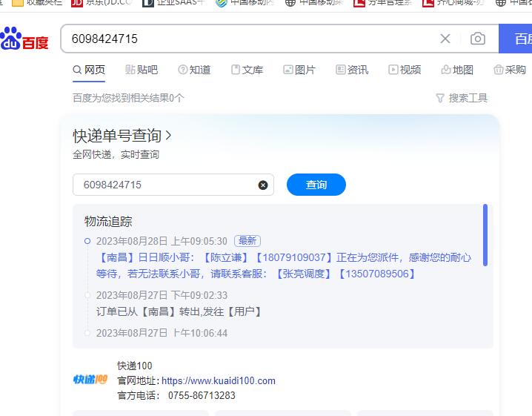Open the kuaidi100.com website link
532x416 pixels.
coord(219,380)
